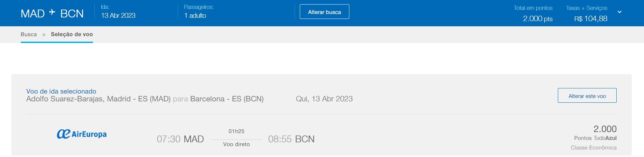644x157 pixels.
Task: Expand the price summary chevron in header
Action: (619, 12)
